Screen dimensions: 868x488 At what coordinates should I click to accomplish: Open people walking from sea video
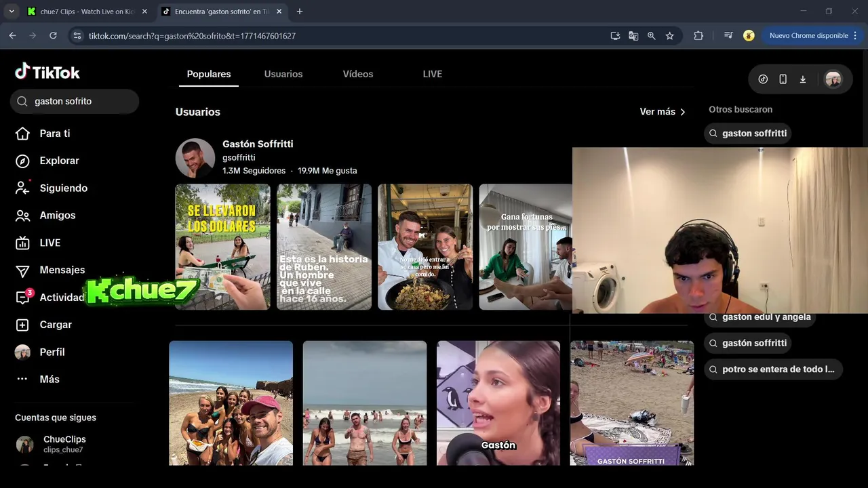pos(365,403)
